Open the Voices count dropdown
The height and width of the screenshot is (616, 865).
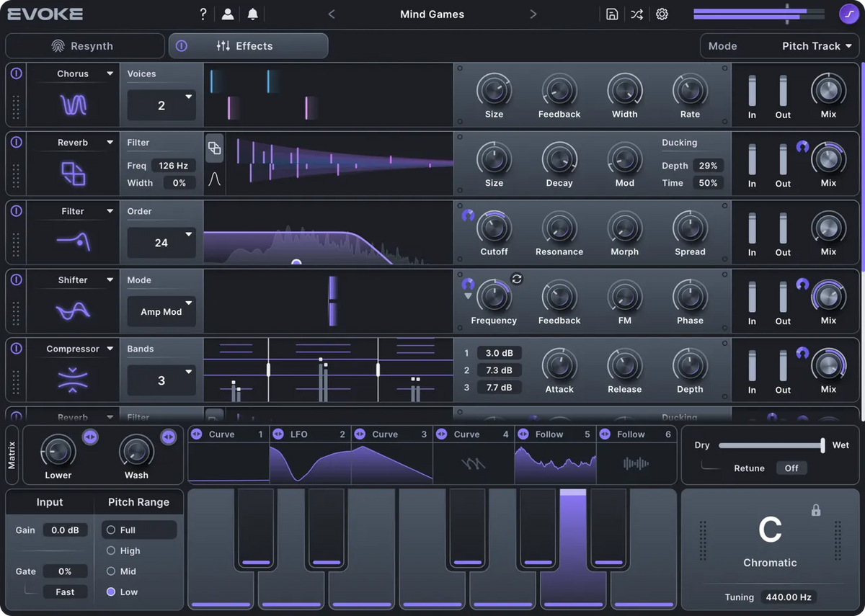(161, 104)
